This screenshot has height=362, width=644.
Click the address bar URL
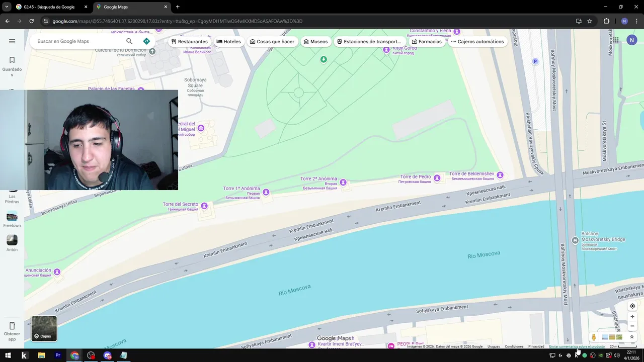(x=178, y=21)
